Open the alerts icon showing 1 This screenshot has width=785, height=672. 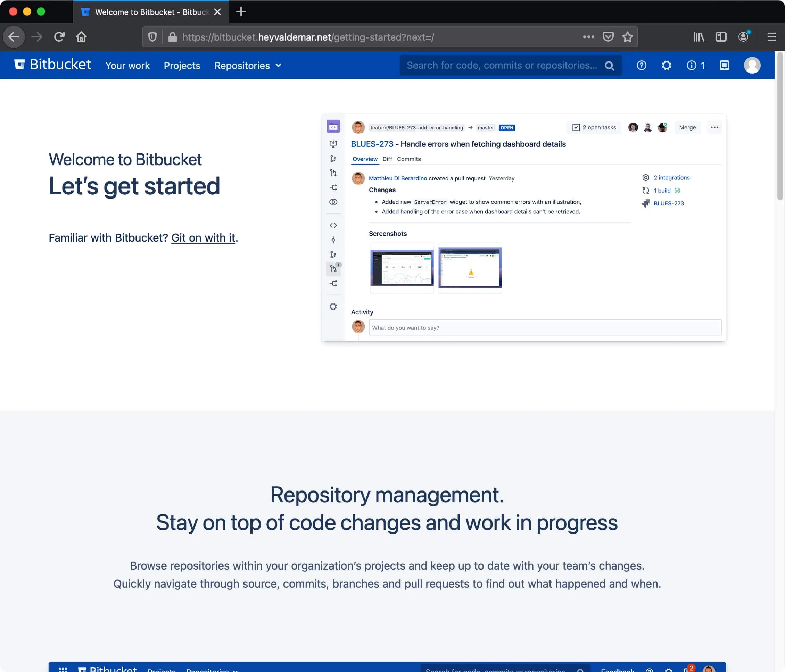[x=696, y=66]
